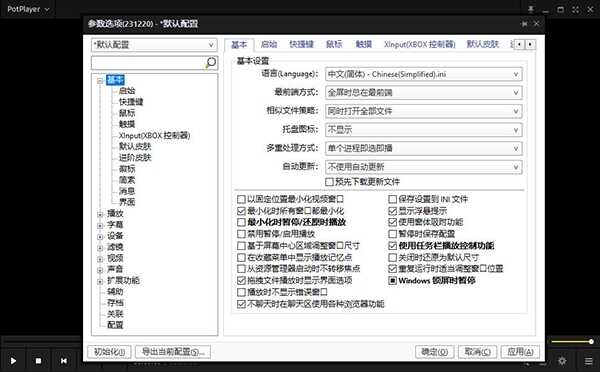The width and height of the screenshot is (600, 372).
Task: Select 配置 in the settings tree
Action: [115, 325]
